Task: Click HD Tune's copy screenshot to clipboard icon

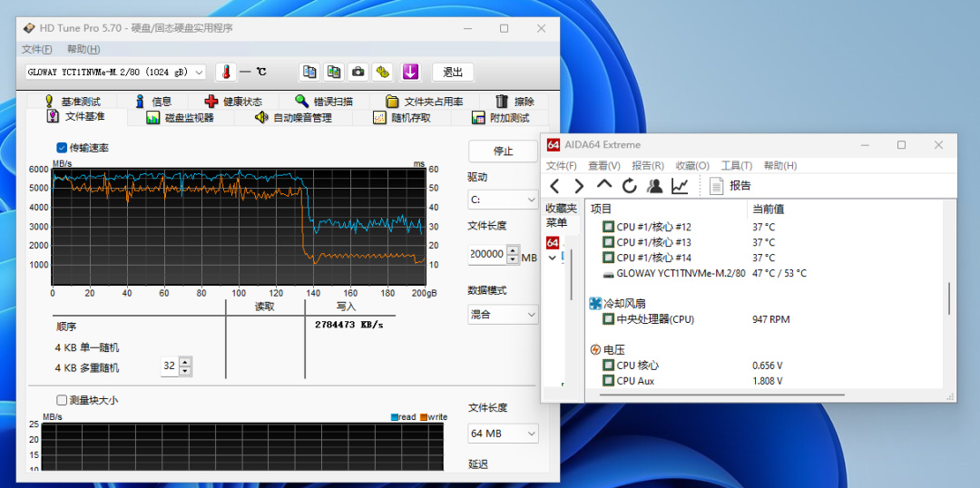Action: pyautogui.click(x=334, y=72)
